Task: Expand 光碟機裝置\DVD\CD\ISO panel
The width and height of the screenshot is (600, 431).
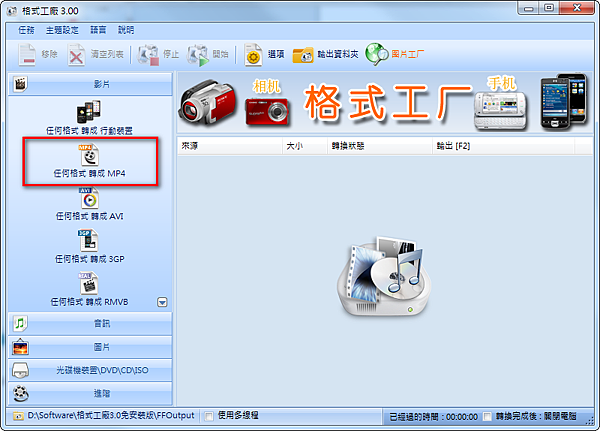Action: point(90,370)
